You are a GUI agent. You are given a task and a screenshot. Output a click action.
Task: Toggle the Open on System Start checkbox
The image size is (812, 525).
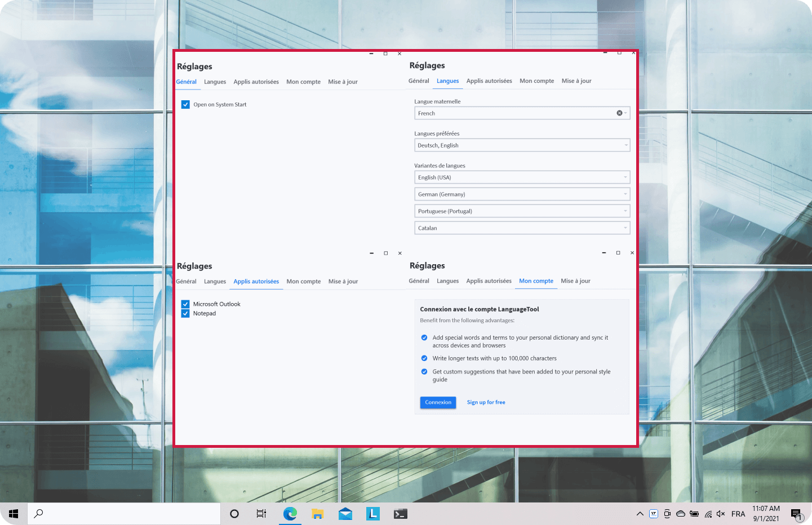(185, 105)
